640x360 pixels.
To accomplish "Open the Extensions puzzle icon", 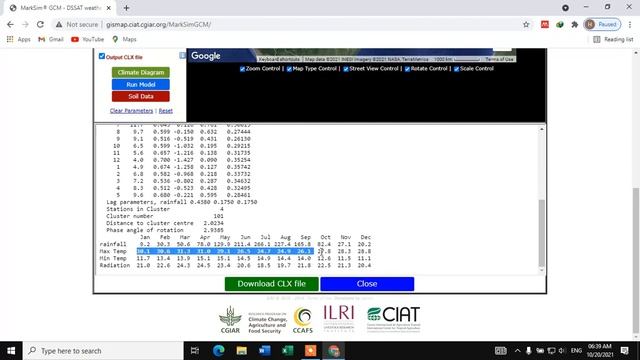I will (x=575, y=24).
